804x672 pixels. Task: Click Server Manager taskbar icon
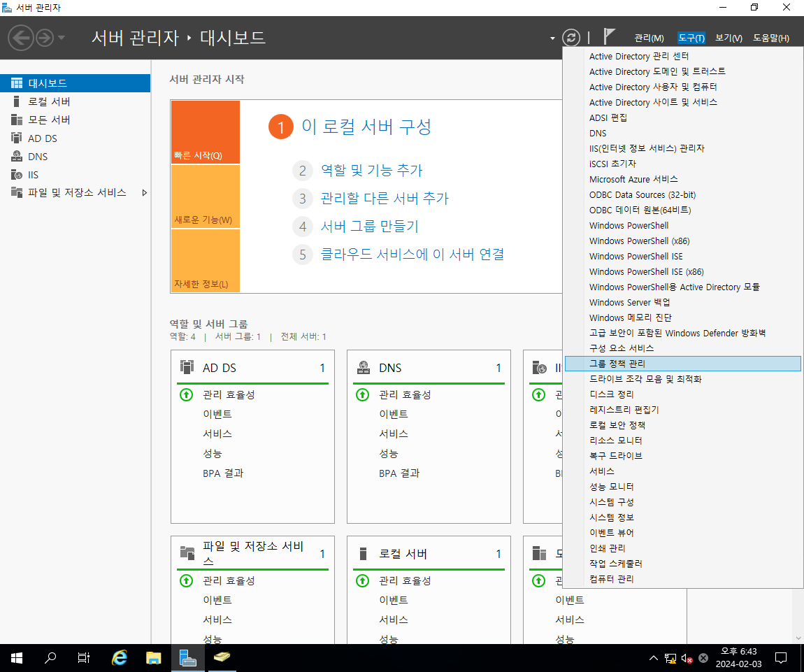[187, 657]
